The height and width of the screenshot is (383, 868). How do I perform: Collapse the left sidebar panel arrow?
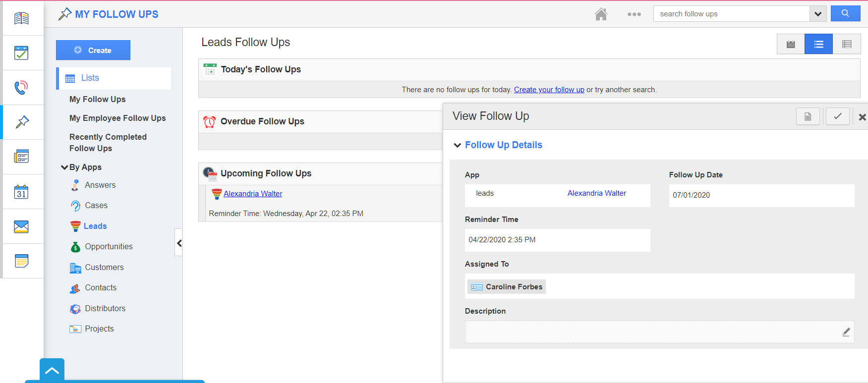point(179,243)
